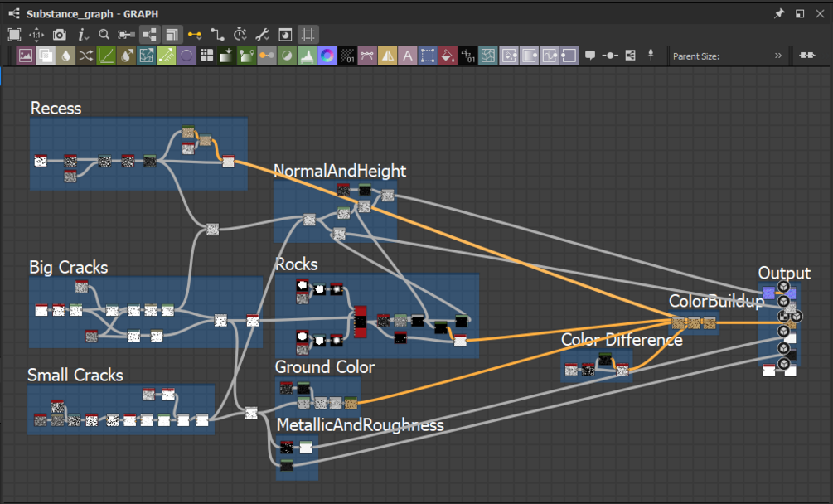Add a Curve node from the toolbar

pos(106,56)
